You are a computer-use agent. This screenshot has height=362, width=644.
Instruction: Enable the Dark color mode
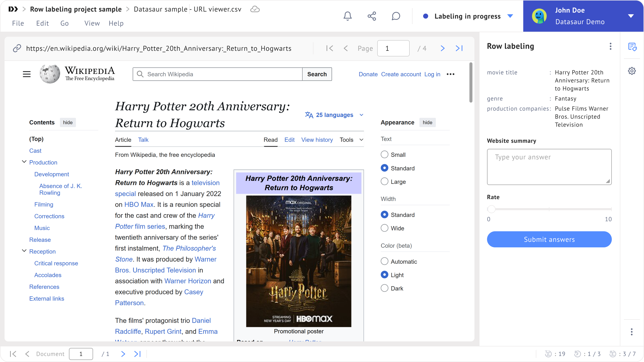pyautogui.click(x=384, y=288)
